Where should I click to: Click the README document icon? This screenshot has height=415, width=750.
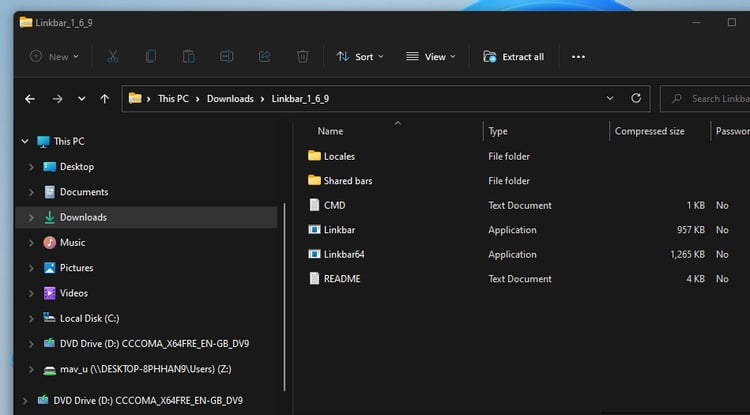(314, 278)
